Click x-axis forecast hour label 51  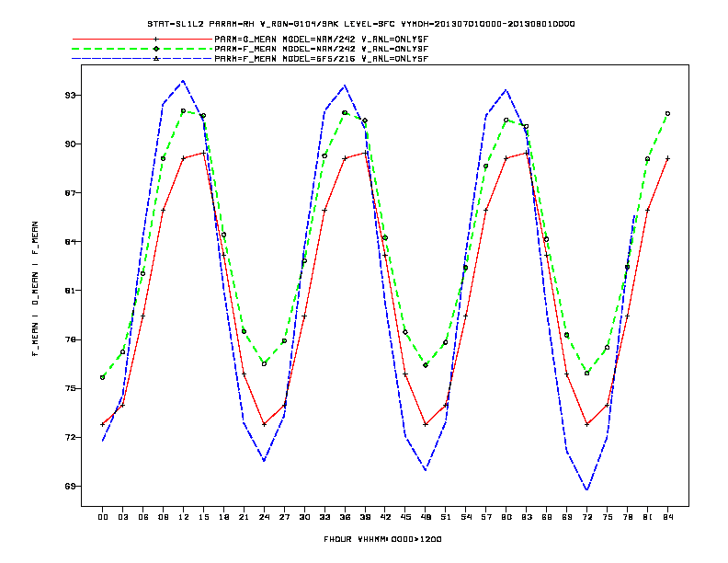click(446, 517)
